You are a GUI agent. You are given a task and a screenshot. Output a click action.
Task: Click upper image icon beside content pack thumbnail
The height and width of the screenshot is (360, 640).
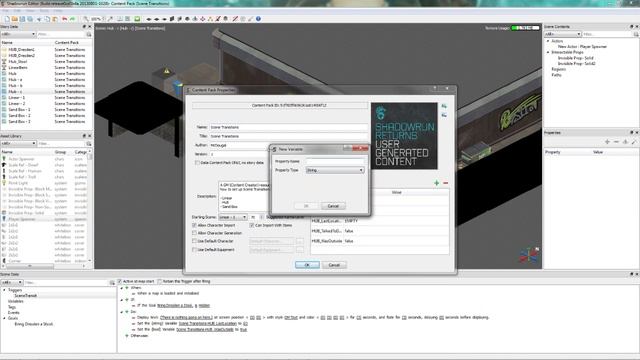point(444,106)
